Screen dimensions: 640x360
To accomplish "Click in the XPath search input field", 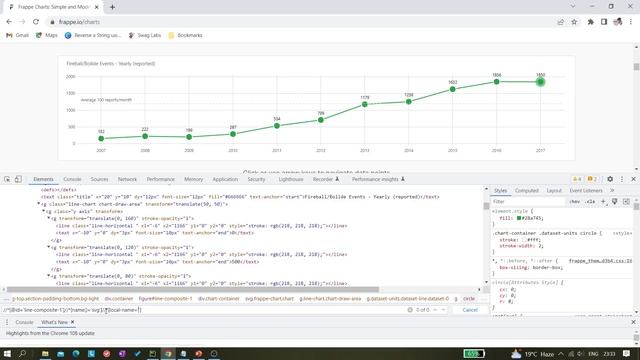I will pos(204,310).
